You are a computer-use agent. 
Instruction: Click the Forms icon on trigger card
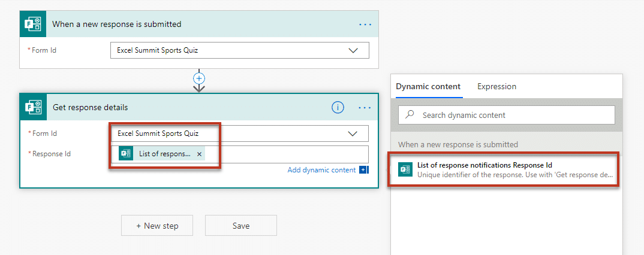[32, 25]
